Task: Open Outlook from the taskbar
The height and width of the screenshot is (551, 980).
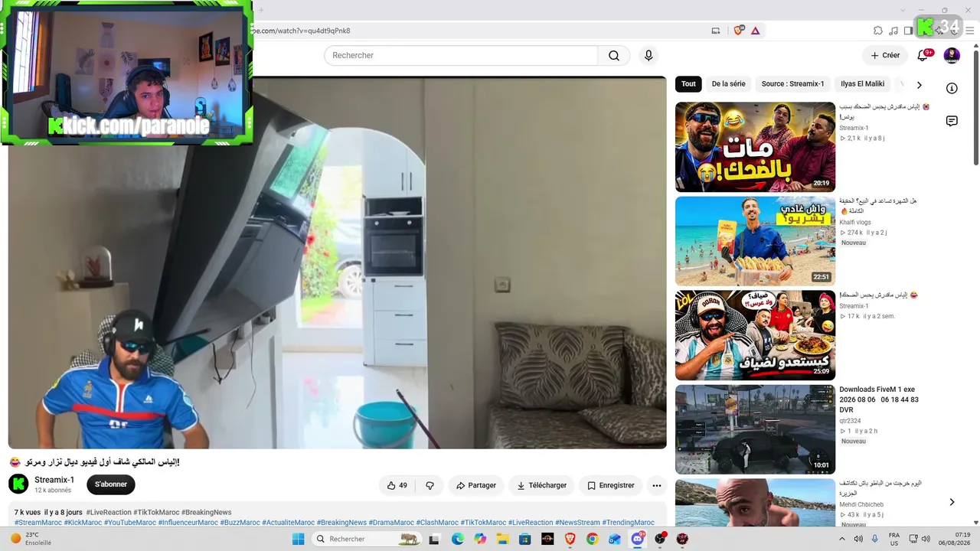Action: (x=615, y=539)
